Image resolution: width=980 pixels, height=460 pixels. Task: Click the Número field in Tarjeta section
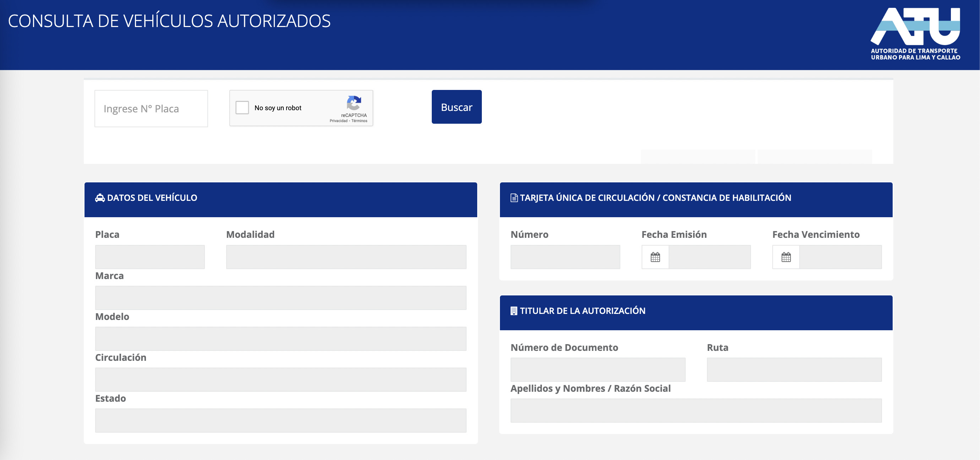(565, 257)
